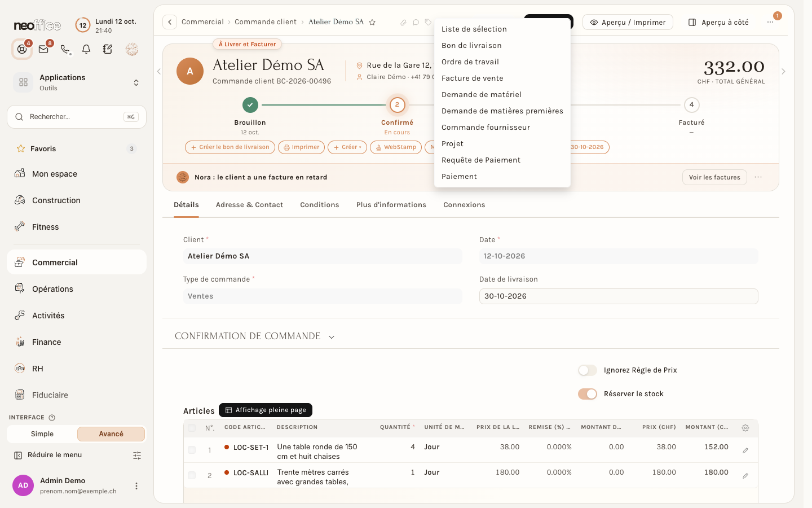Click Voir les factures button
Viewport: 812px width, 508px height.
714,177
